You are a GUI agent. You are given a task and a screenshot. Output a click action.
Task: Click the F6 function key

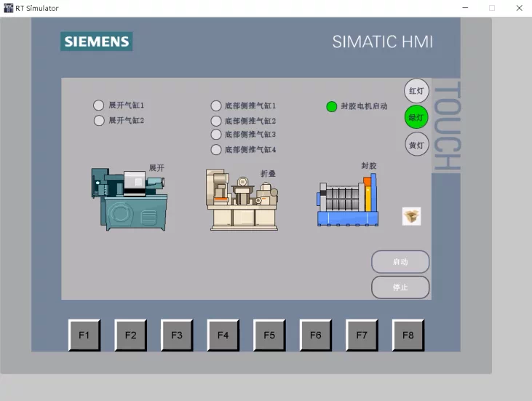click(316, 336)
